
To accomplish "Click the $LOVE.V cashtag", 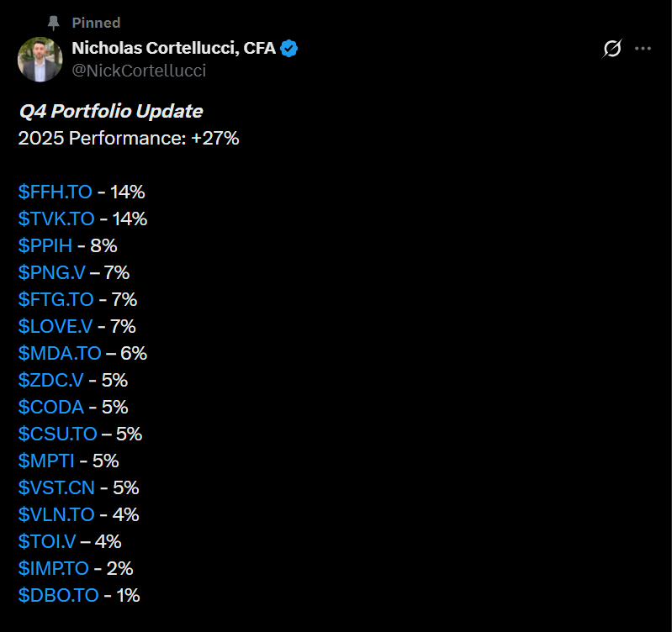I will point(56,326).
